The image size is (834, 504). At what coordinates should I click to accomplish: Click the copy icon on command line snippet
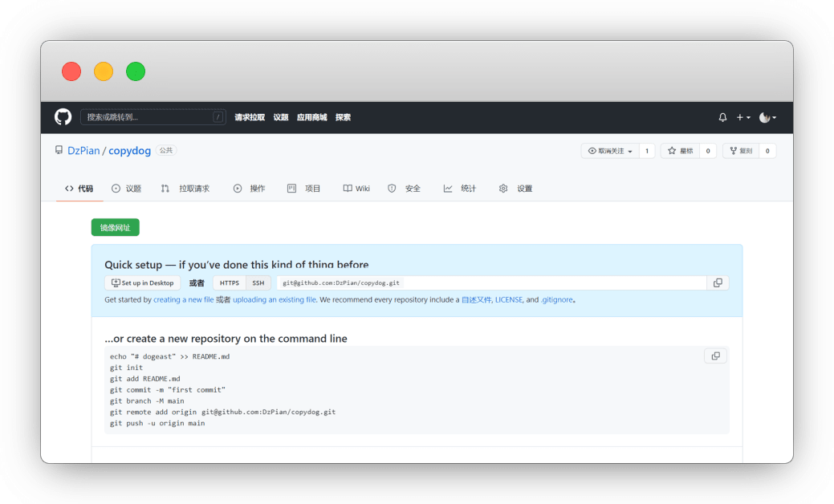coord(715,356)
